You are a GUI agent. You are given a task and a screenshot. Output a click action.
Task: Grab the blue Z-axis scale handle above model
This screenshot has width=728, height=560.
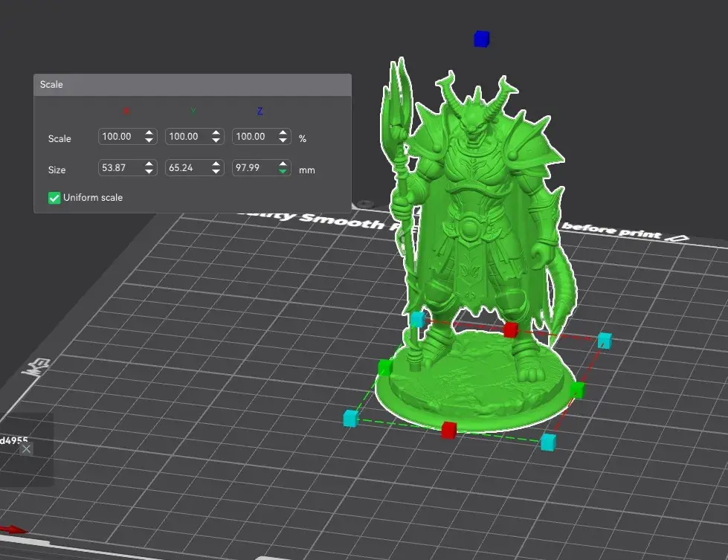click(x=481, y=39)
